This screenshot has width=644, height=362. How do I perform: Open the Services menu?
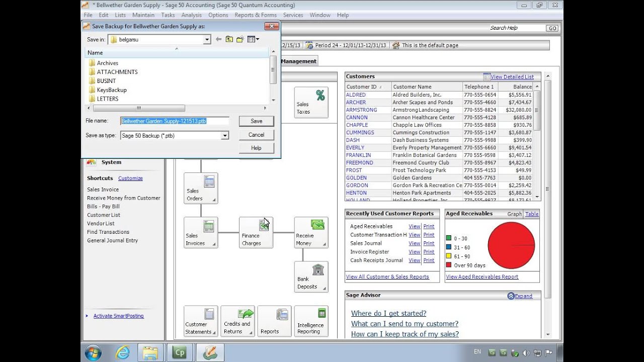pos(293,15)
